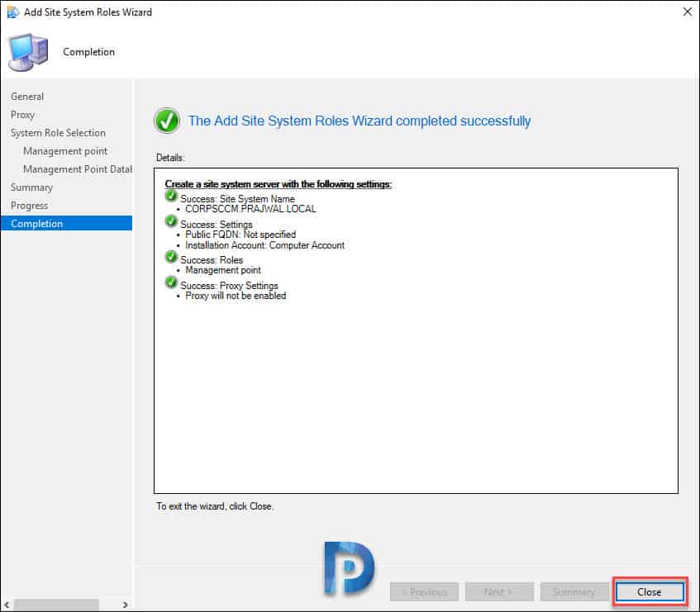Select Management point sidebar entry
Image resolution: width=700 pixels, height=612 pixels.
(x=65, y=151)
